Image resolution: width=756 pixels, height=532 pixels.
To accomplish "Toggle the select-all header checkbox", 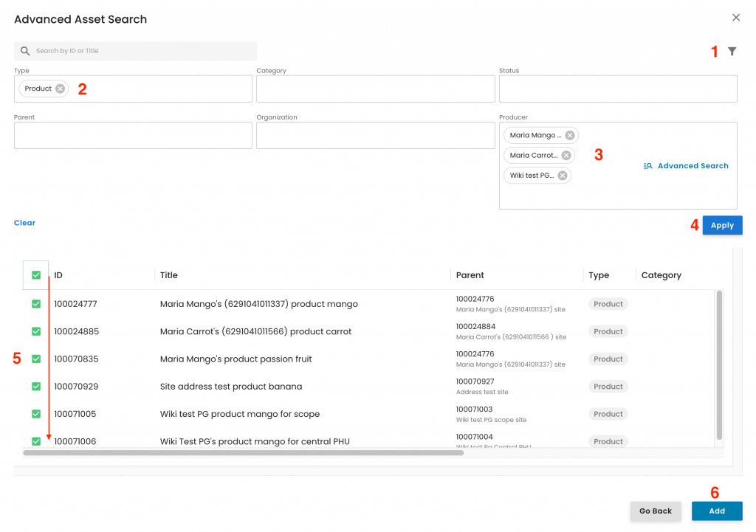I will [x=36, y=275].
